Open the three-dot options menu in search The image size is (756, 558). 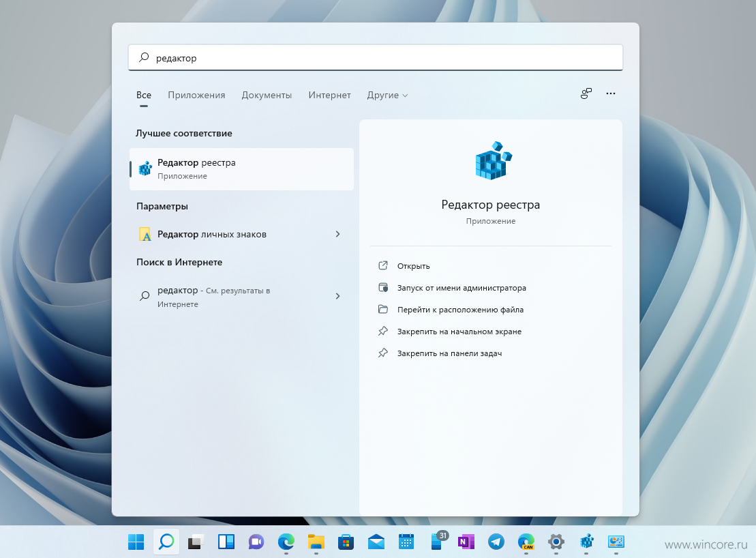click(x=611, y=93)
